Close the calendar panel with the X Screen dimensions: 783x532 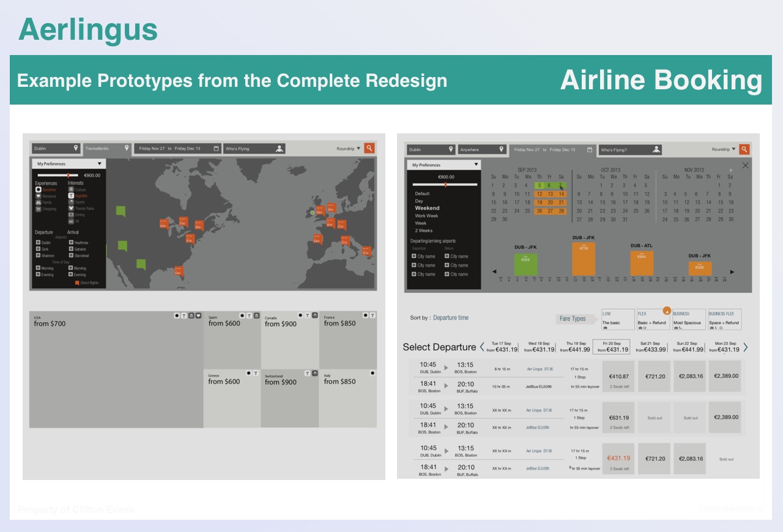(x=745, y=166)
